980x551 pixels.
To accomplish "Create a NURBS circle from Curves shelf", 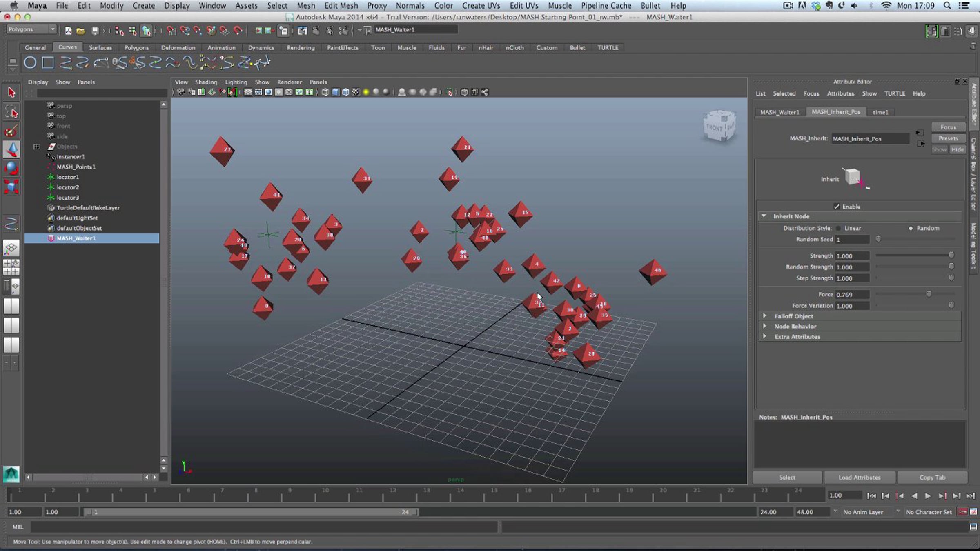I will coord(30,63).
